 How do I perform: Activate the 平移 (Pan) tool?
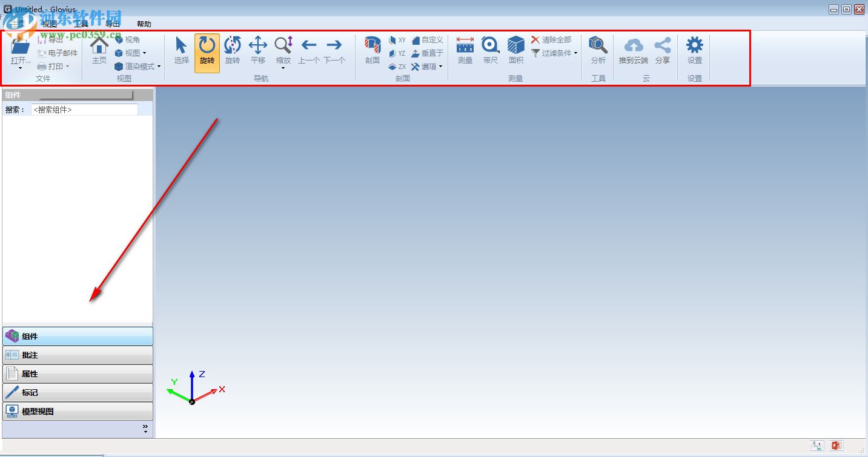(257, 52)
